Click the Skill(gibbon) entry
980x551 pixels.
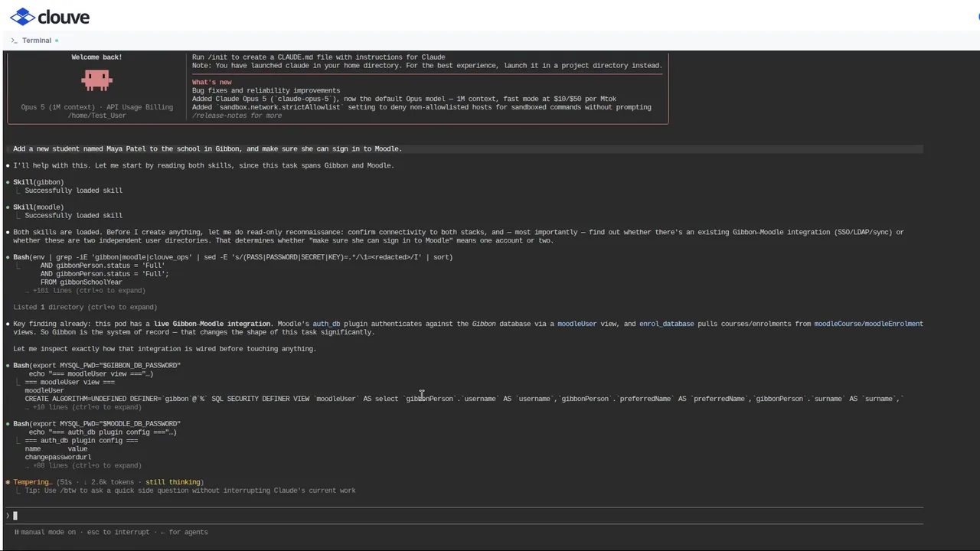pyautogui.click(x=38, y=182)
